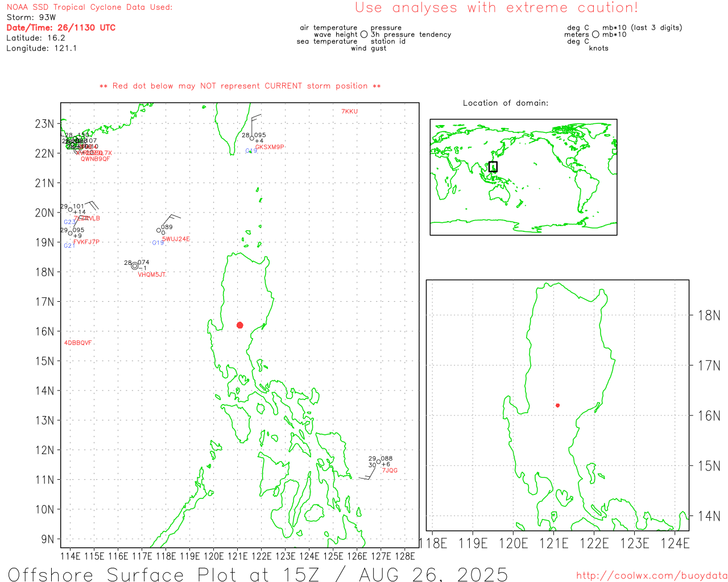Click the 'Latitude: 16.2' text
The width and height of the screenshot is (728, 582).
(36, 38)
